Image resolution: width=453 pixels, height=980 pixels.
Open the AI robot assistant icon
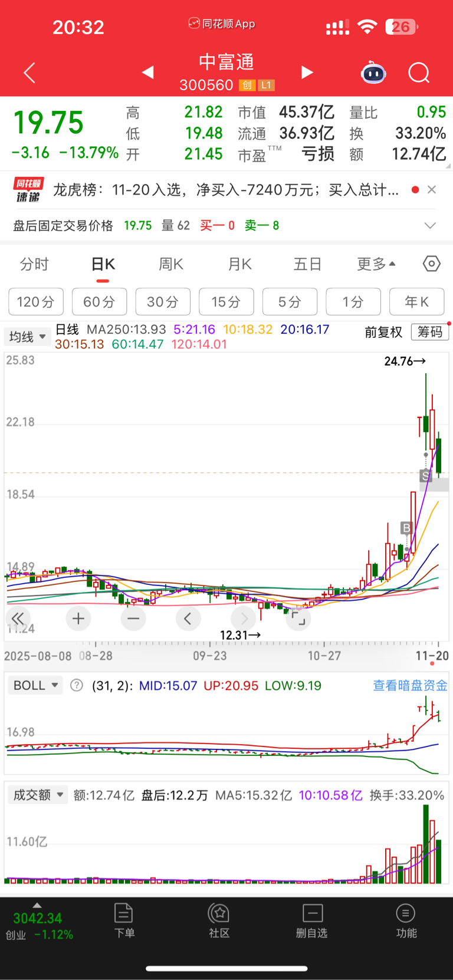coord(373,73)
